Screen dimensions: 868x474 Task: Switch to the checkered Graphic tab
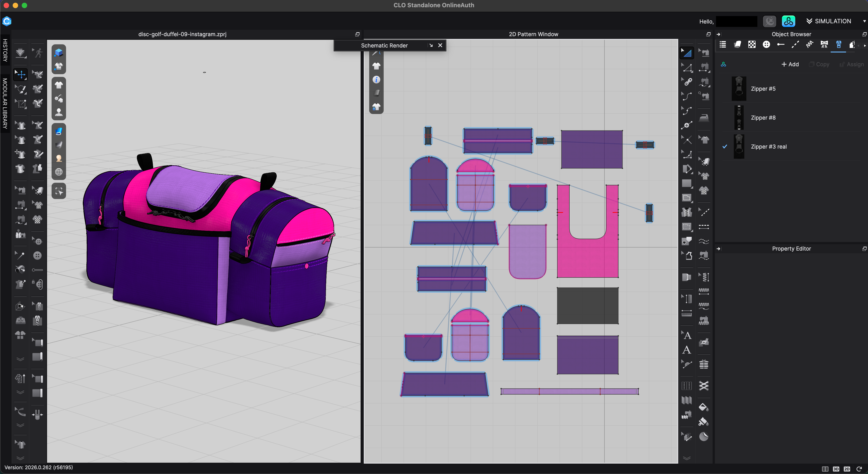click(752, 45)
